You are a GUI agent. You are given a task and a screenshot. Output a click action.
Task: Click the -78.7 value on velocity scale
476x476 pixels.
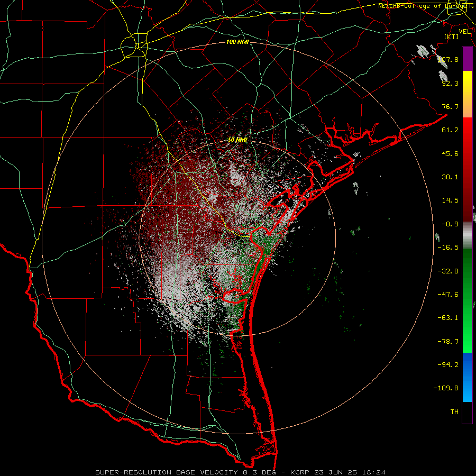click(448, 342)
